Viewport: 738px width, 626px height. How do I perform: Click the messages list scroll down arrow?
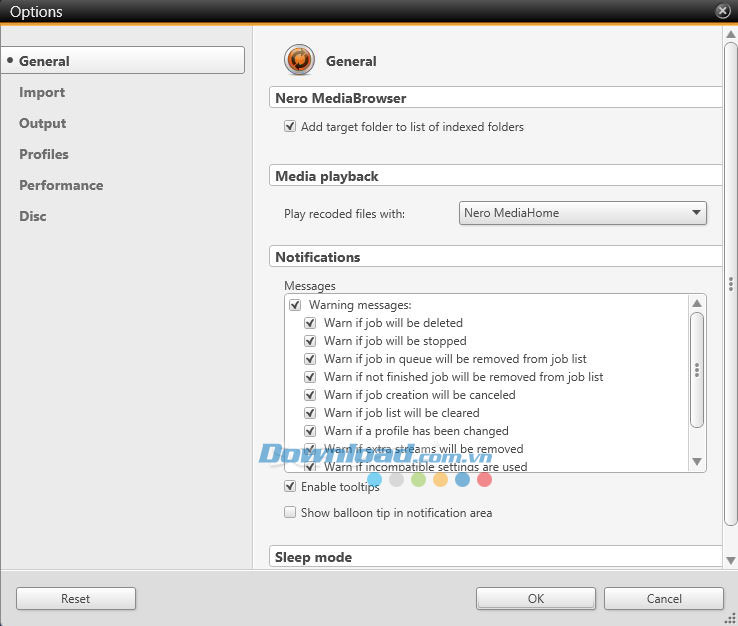697,461
